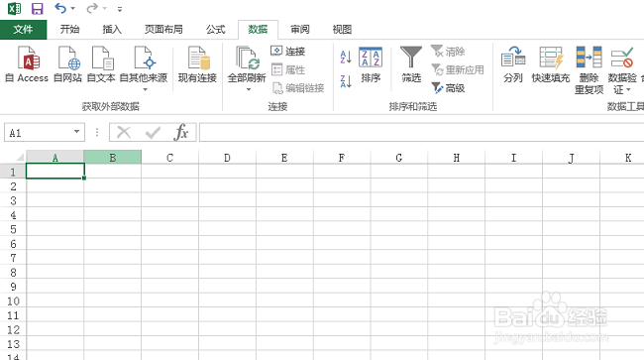The image size is (644, 360).
Task: Click the 数据验证 validation icon
Action: [622, 58]
